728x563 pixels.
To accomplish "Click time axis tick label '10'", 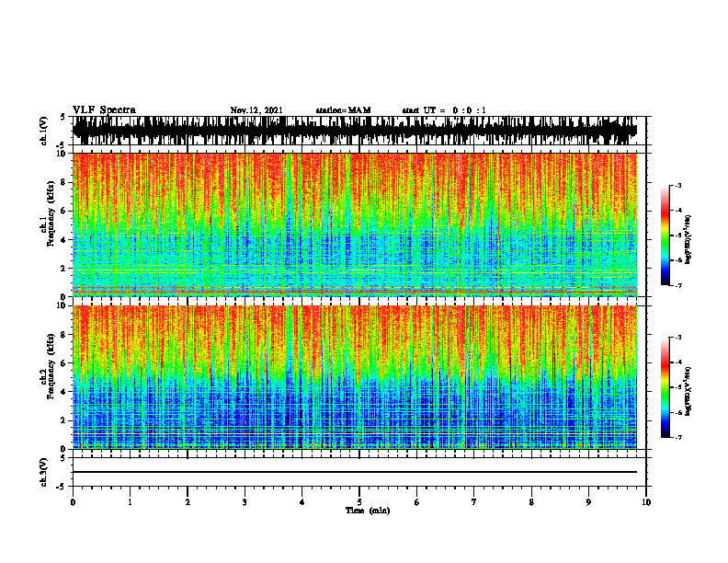I will point(646,502).
